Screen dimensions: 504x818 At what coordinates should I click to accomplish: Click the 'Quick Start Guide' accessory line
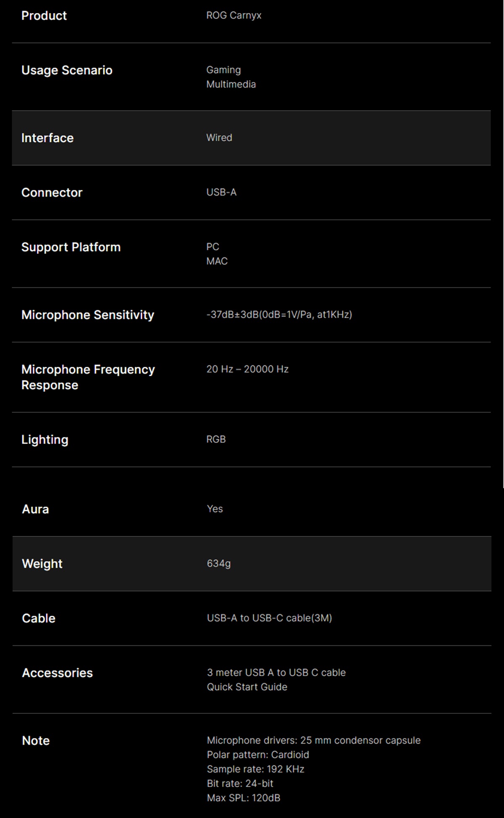tap(247, 687)
